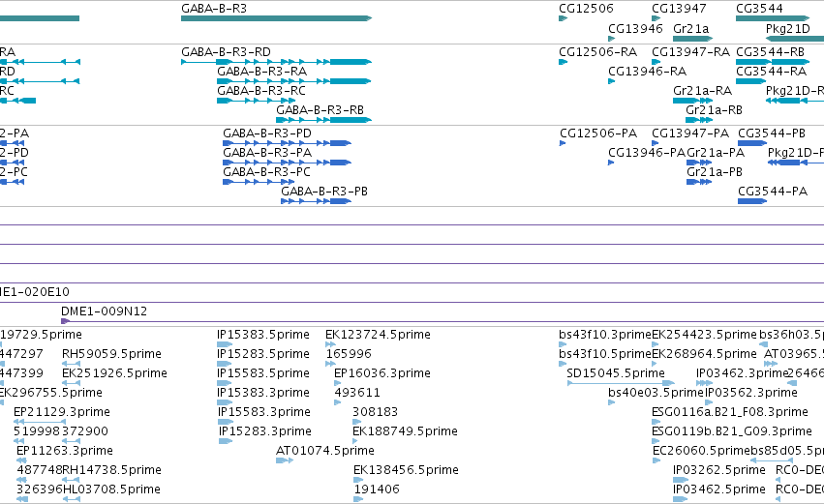Click the EK188749.5prime EST label
Image resolution: width=824 pixels, height=504 pixels.
(405, 431)
